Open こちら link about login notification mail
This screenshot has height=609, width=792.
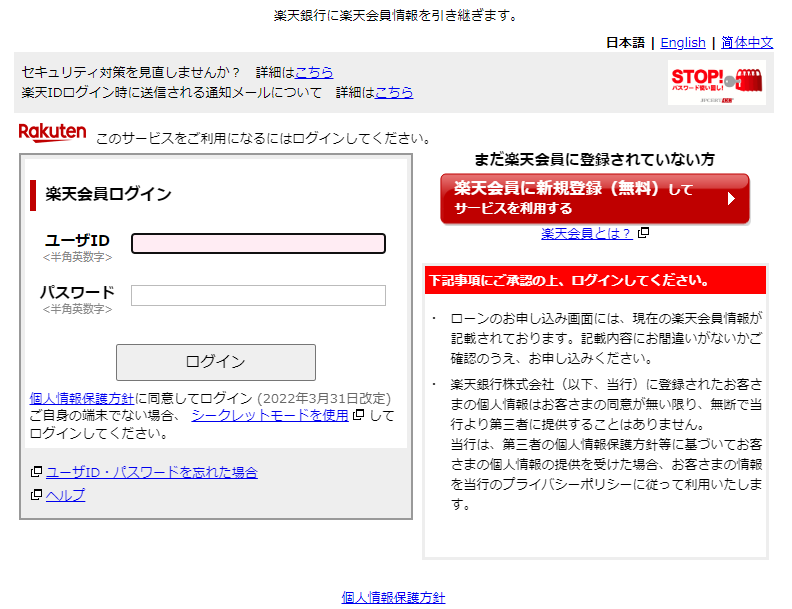(394, 92)
